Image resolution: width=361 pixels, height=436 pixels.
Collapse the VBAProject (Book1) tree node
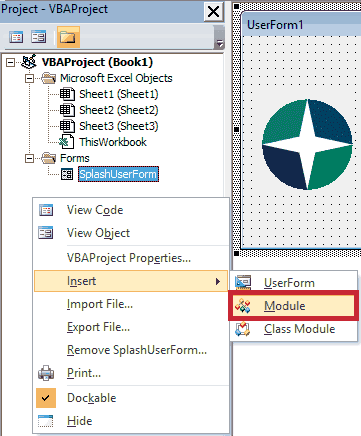11,62
